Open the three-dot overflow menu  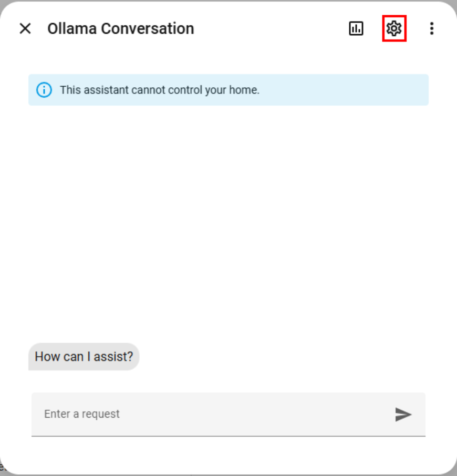pyautogui.click(x=431, y=28)
